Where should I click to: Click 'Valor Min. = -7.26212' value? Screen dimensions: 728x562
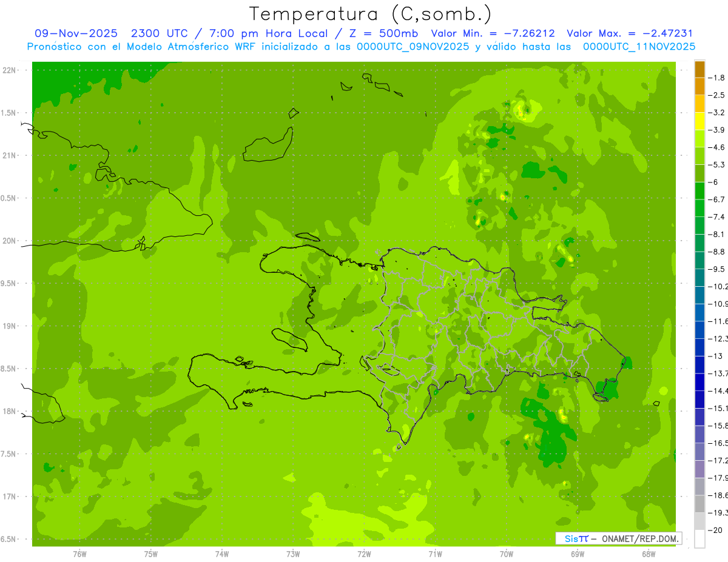click(493, 33)
